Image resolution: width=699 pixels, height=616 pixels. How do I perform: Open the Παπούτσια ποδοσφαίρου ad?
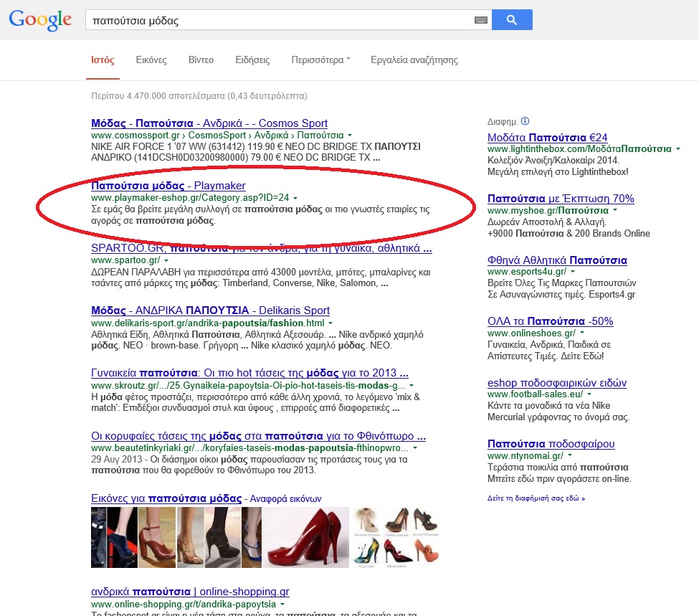pos(551,444)
